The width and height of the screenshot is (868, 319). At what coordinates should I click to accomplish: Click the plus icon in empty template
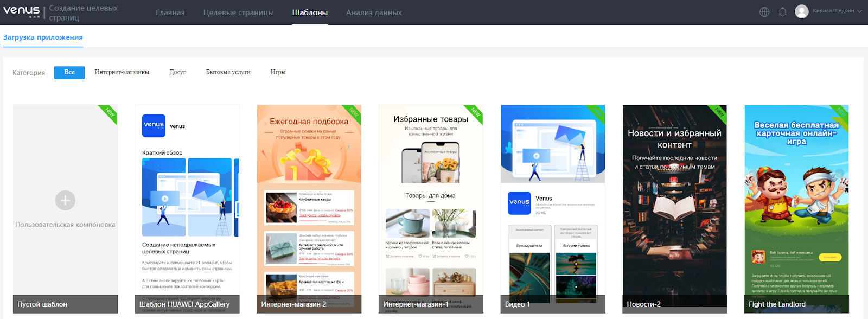point(65,201)
